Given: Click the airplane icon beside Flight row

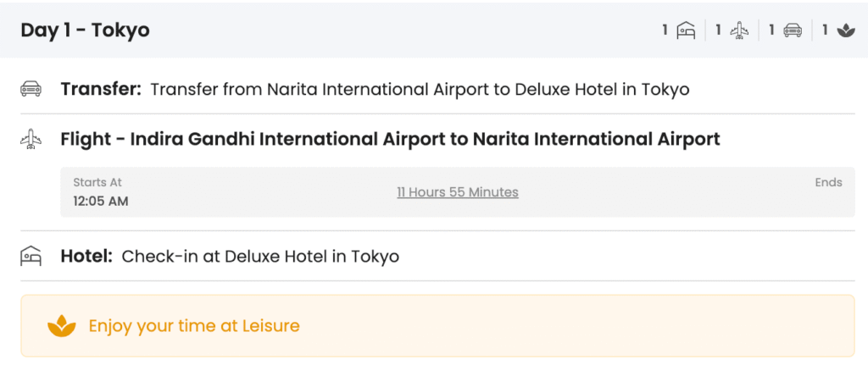Looking at the screenshot, I should (x=31, y=139).
